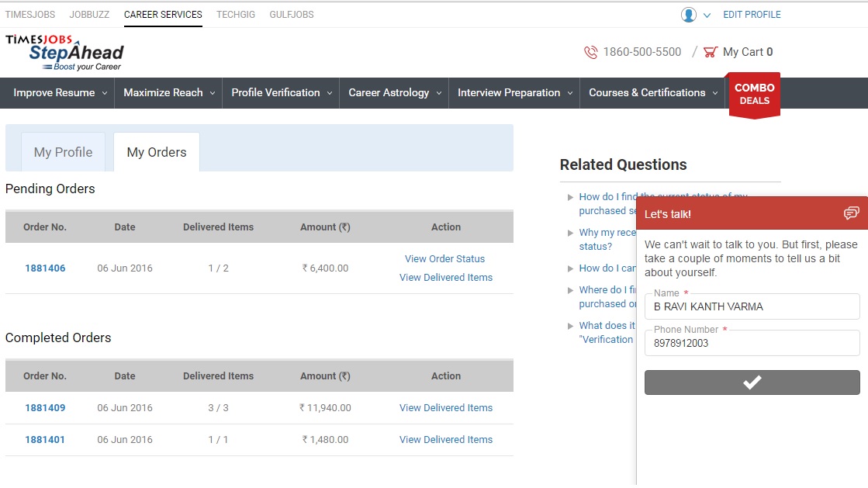
Task: Open the TechGig top navigation item
Action: [x=236, y=15]
